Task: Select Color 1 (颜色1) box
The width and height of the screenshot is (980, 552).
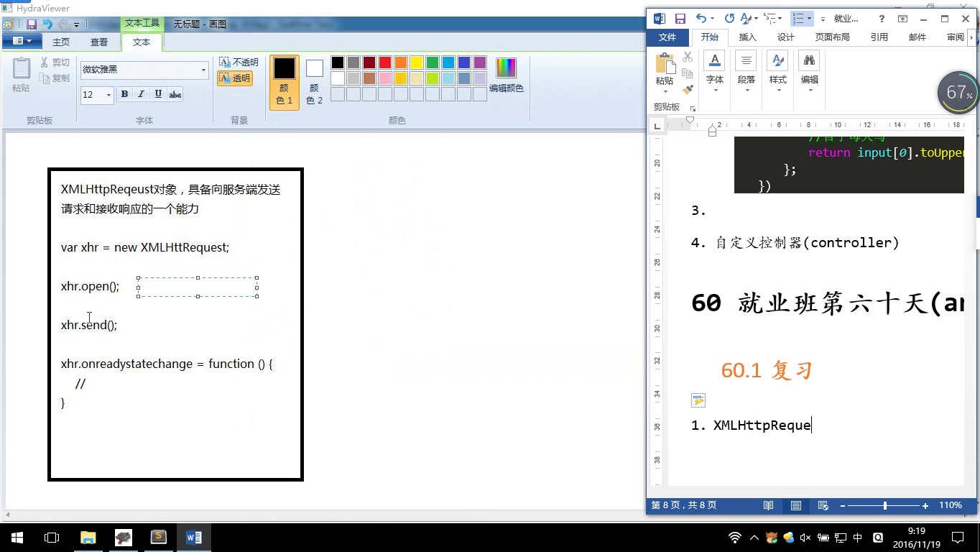Action: point(285,82)
